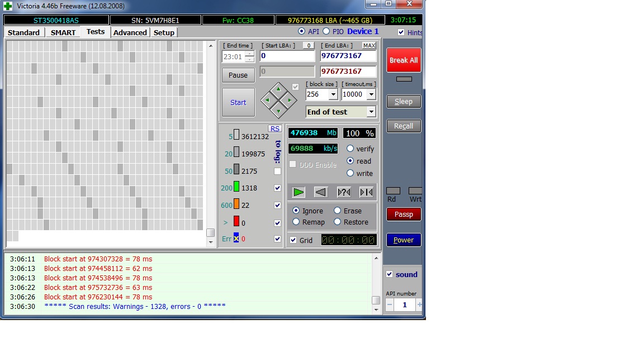This screenshot has width=644, height=362.
Task: Select the verify radio button
Action: 351,149
